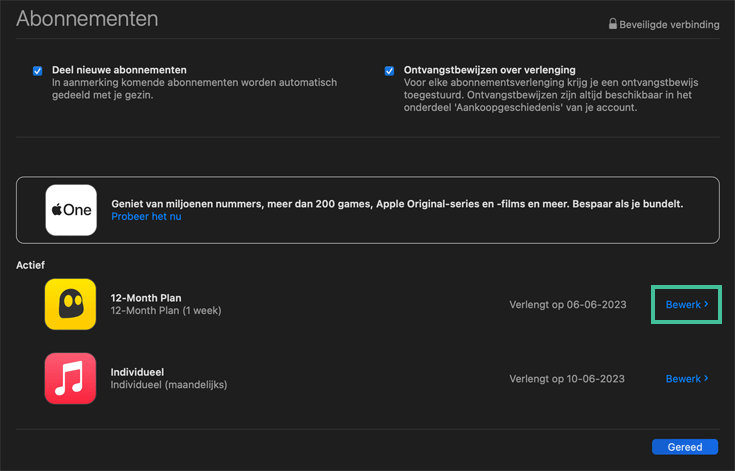This screenshot has width=735, height=471.
Task: Select the 12-Month Plan title text
Action: [x=146, y=298]
